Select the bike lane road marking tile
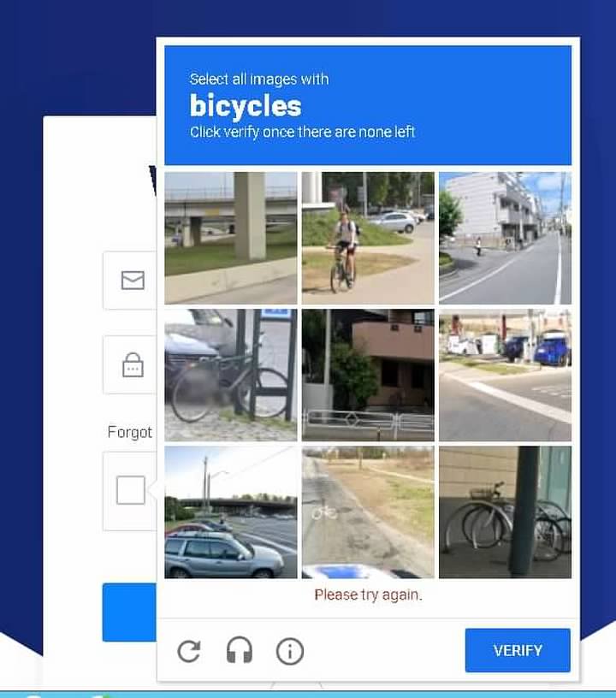Image resolution: width=616 pixels, height=698 pixels. pos(368,512)
